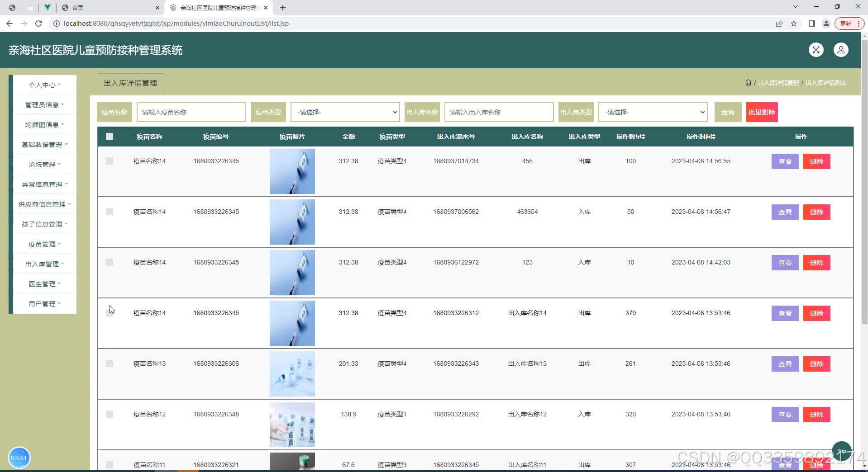Click browser back arrow

[x=10, y=24]
